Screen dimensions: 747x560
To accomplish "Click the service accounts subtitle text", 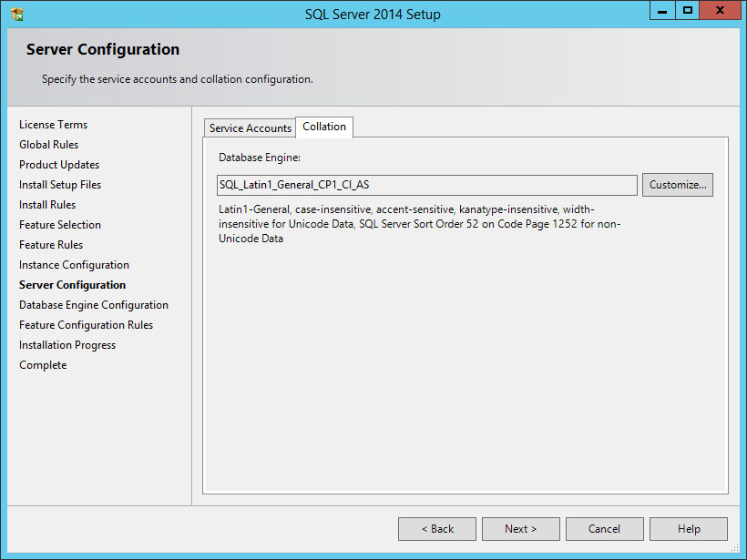I will 178,79.
